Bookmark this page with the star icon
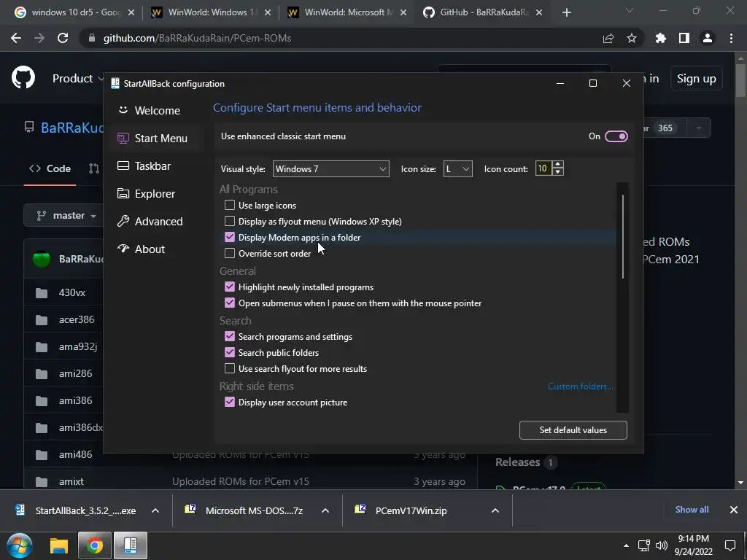Image resolution: width=747 pixels, height=560 pixels. coord(632,38)
